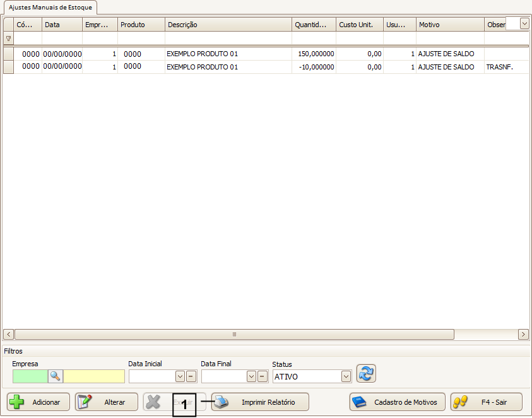Open Cadastro de Motivos
532x418 pixels.
pyautogui.click(x=398, y=402)
